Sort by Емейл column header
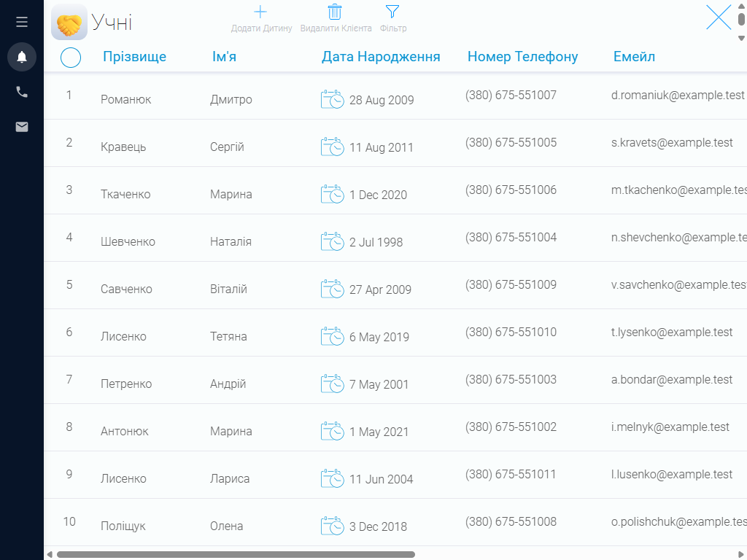The height and width of the screenshot is (560, 747). pyautogui.click(x=634, y=57)
